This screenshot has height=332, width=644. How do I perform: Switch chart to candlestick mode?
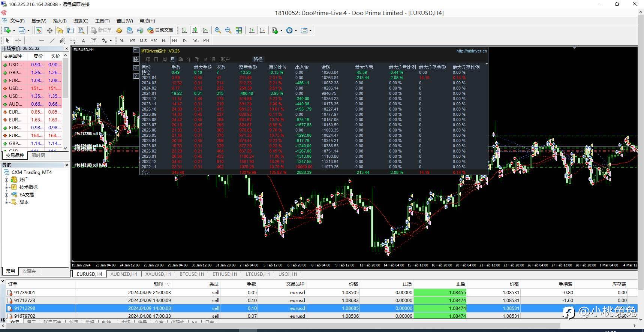195,30
